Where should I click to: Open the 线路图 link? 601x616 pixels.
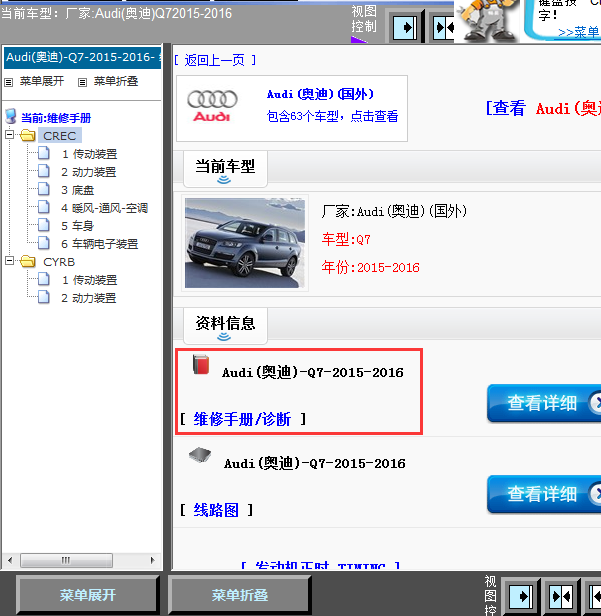(x=216, y=510)
